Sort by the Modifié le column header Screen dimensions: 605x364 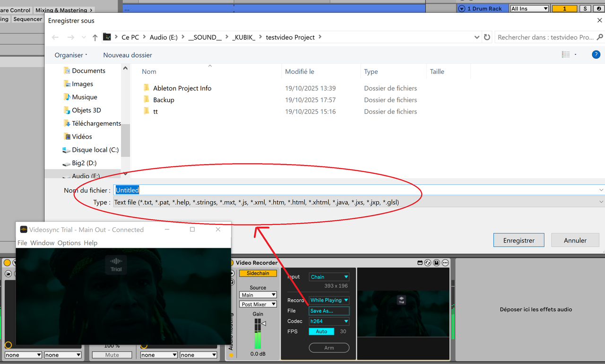[x=300, y=72]
